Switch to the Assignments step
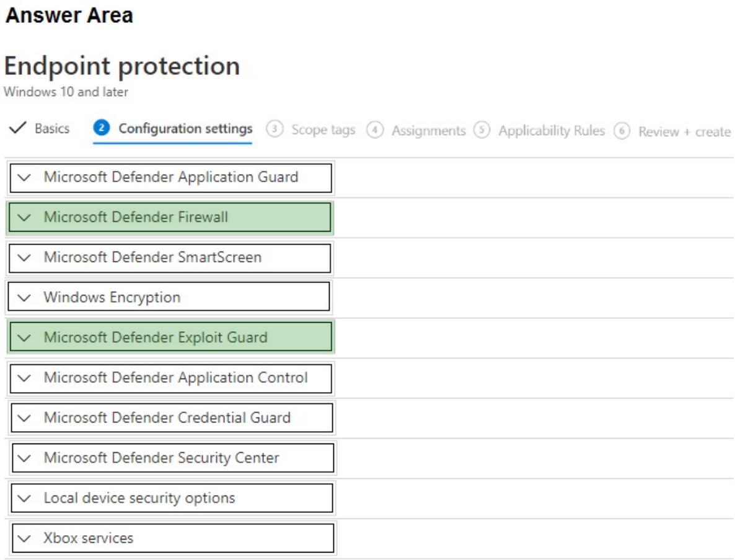This screenshot has width=735, height=560. click(x=416, y=130)
